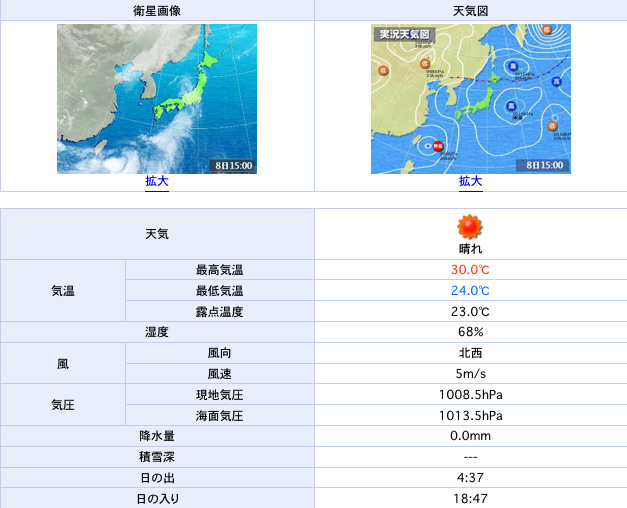The height and width of the screenshot is (508, 627).
Task: Open the weather chart map thumbnail
Action: tap(470, 98)
